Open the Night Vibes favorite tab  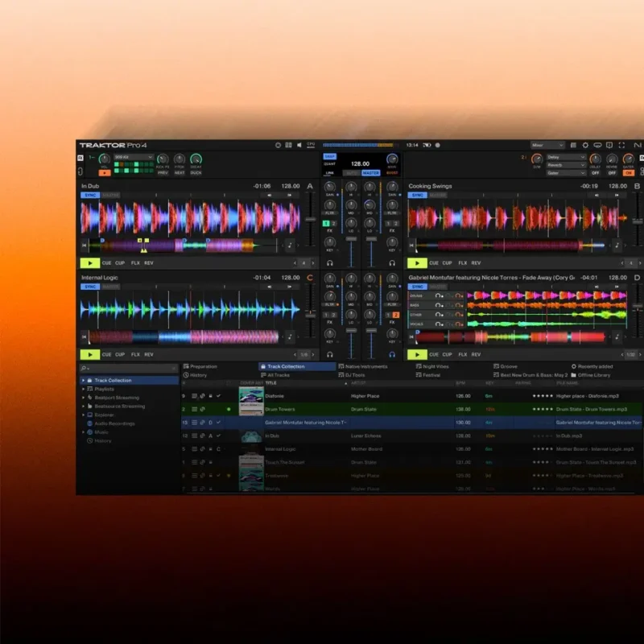pos(431,366)
